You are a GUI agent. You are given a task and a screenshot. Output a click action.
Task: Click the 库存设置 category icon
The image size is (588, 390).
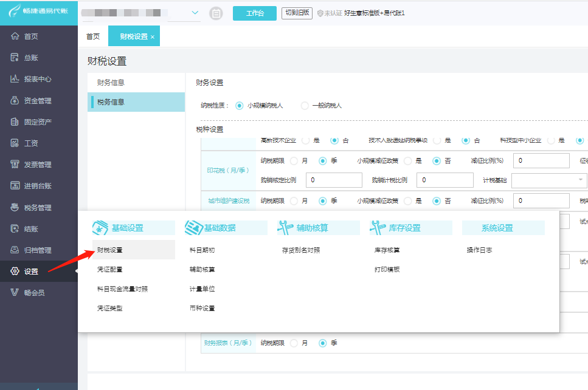[378, 228]
